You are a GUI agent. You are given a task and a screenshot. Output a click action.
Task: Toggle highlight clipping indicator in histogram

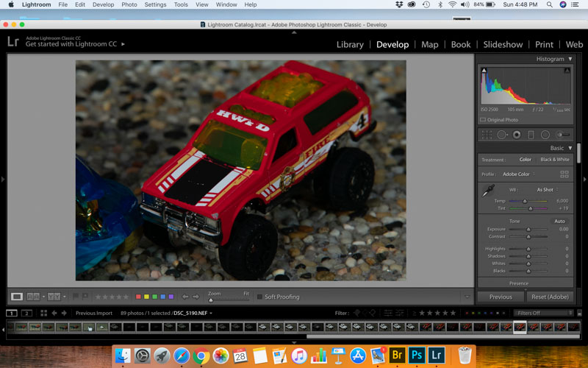(x=567, y=70)
